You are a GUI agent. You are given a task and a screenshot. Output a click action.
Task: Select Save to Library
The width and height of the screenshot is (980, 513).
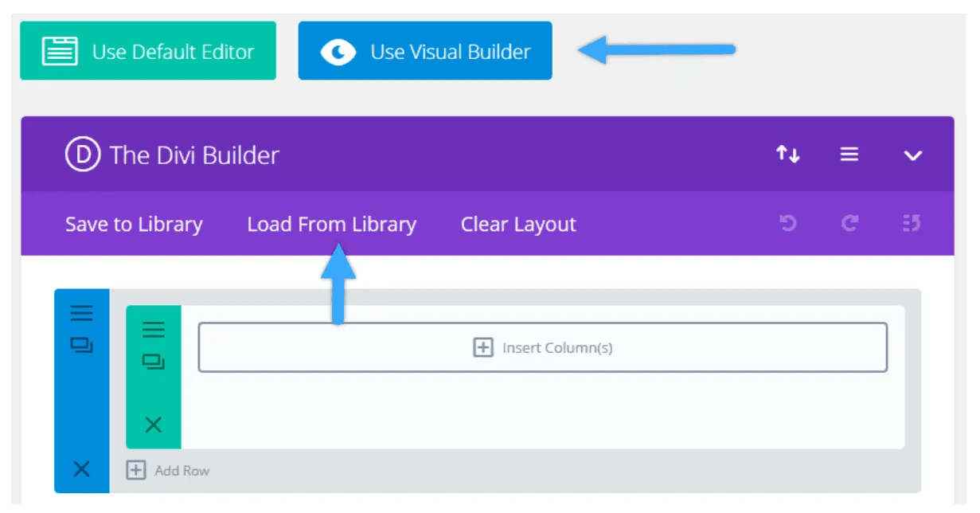pyautogui.click(x=134, y=225)
